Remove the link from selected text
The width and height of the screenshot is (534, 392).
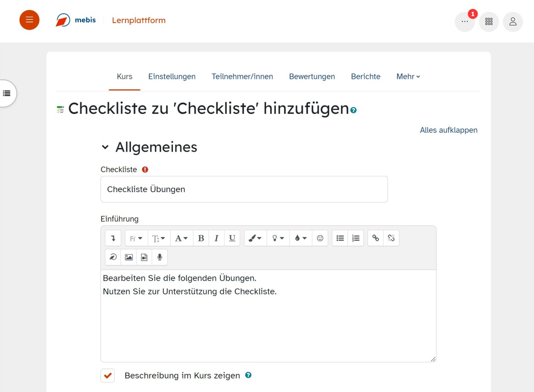pyautogui.click(x=391, y=238)
